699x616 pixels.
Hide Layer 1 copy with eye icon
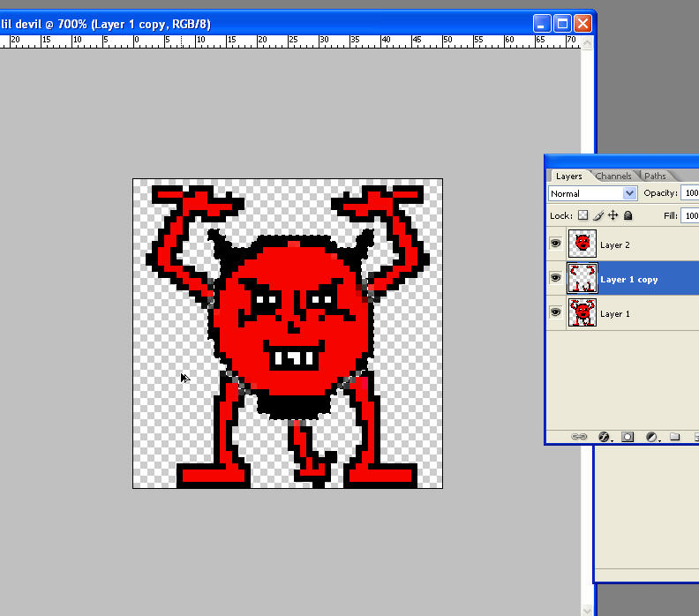click(x=555, y=278)
